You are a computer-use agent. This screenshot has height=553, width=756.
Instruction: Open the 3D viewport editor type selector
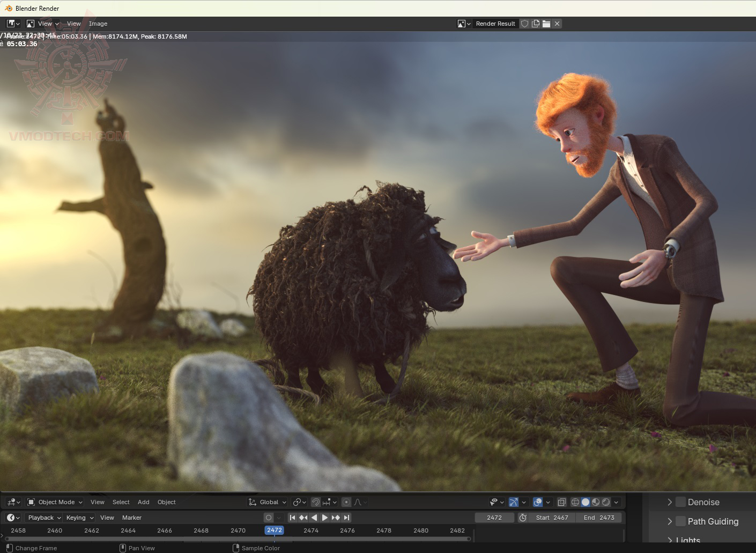pos(13,502)
